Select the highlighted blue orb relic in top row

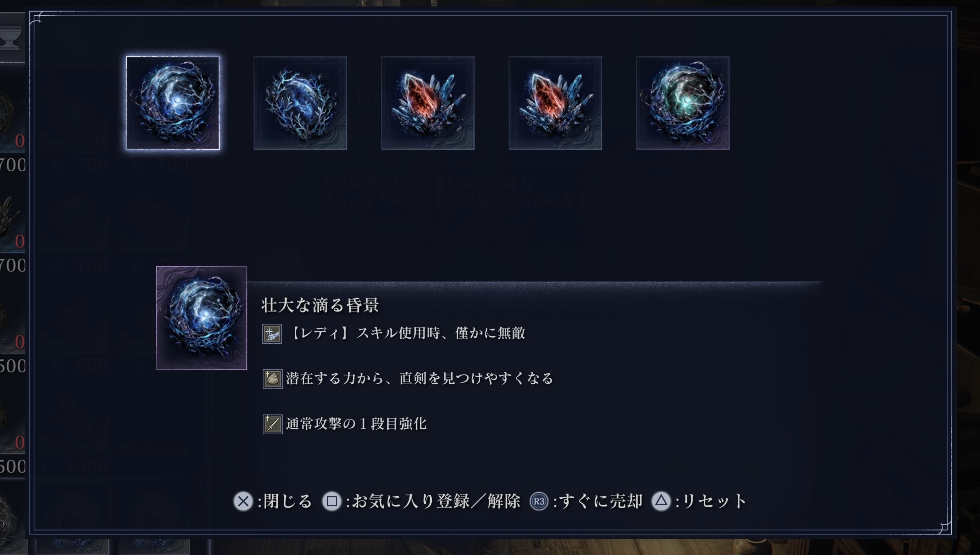click(173, 103)
